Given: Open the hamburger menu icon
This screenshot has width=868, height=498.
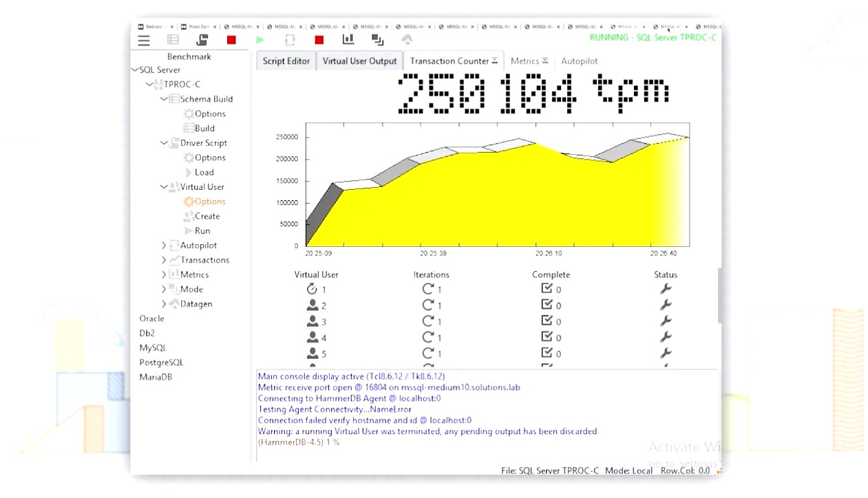Looking at the screenshot, I should (x=143, y=41).
